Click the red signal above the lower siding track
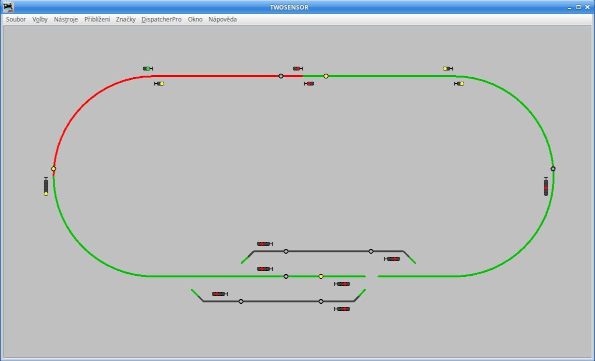Screen dimensions: 595x361 [x=220, y=294]
